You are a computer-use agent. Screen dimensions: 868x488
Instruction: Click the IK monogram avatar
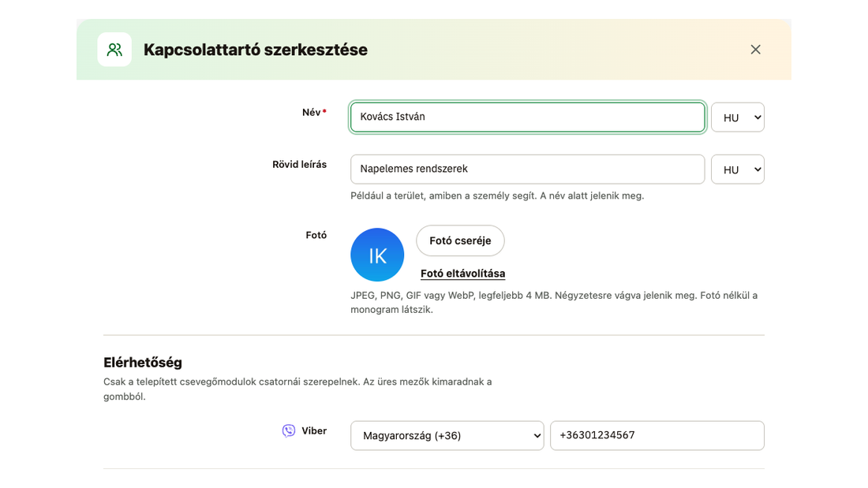[377, 255]
